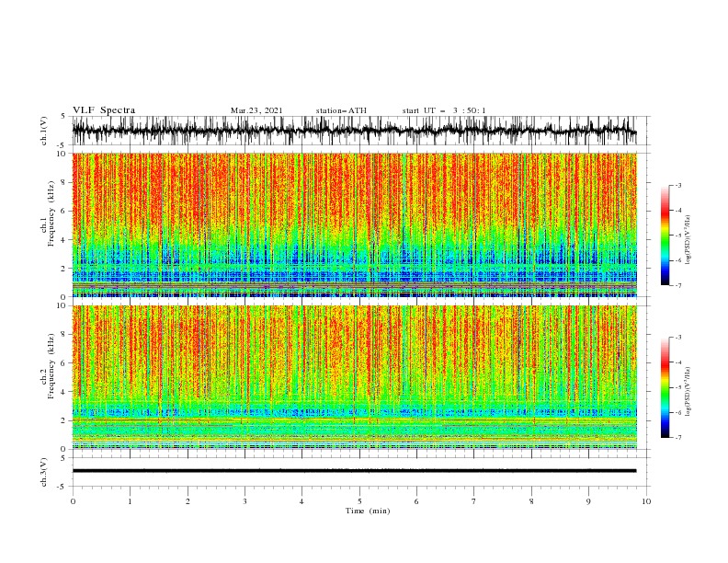
Task: Click the 'Time (min)' axis label
Action: tap(368, 511)
